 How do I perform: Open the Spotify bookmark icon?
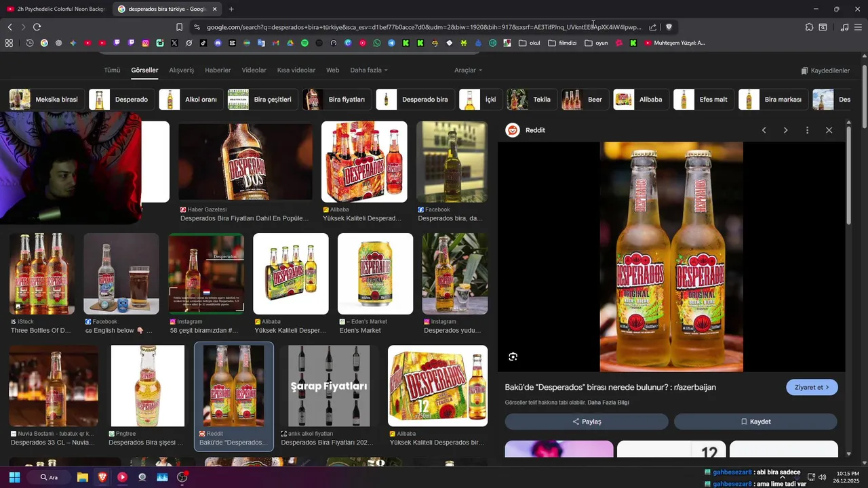click(x=304, y=43)
